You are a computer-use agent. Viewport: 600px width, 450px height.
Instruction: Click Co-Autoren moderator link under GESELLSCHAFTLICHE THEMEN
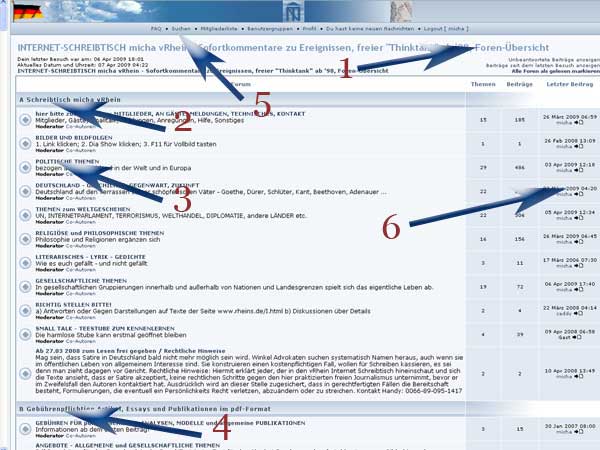coord(81,293)
